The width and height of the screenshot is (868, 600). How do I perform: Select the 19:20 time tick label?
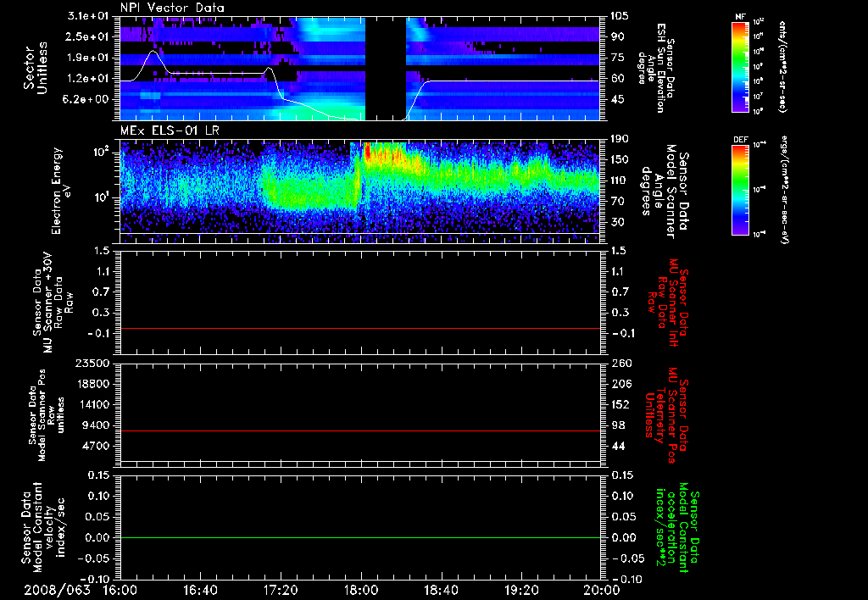[x=521, y=591]
